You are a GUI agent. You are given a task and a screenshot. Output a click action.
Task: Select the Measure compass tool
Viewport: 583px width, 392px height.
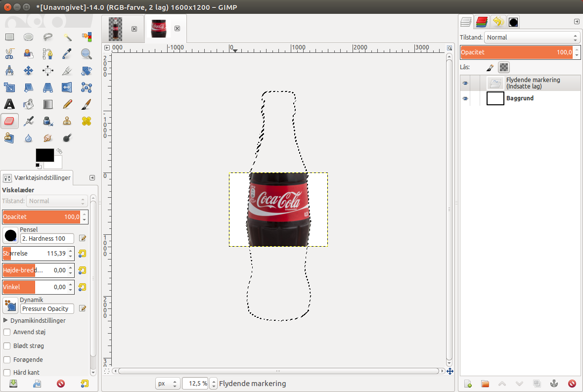point(9,71)
